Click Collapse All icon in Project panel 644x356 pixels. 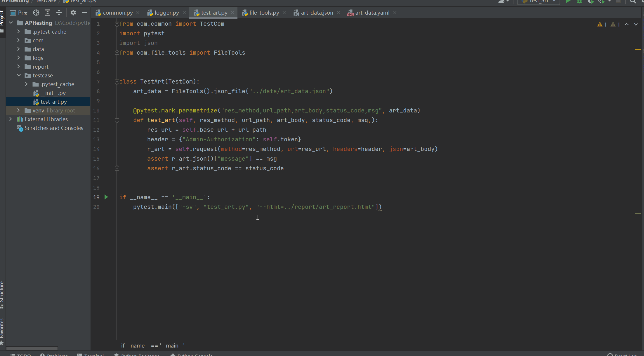pos(59,13)
